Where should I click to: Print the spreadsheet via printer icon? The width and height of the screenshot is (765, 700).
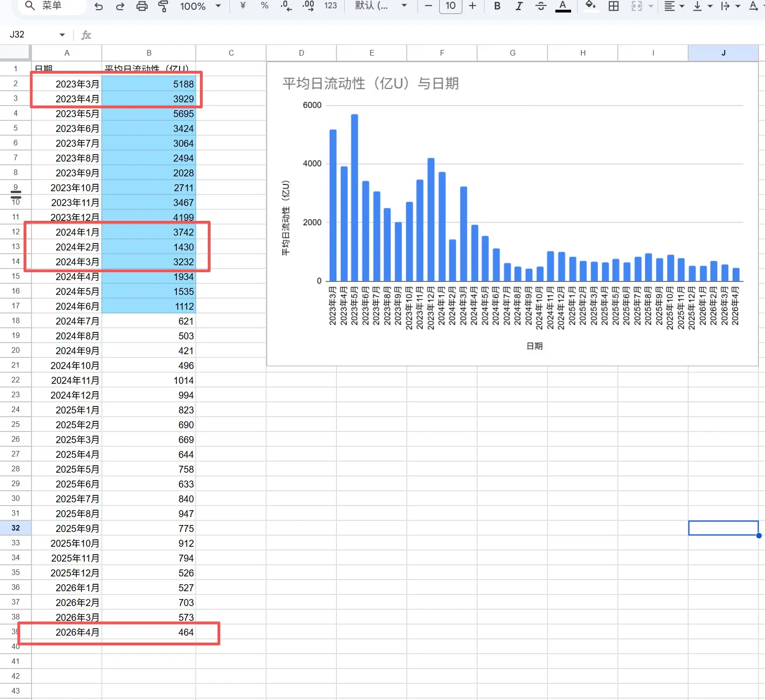point(142,6)
